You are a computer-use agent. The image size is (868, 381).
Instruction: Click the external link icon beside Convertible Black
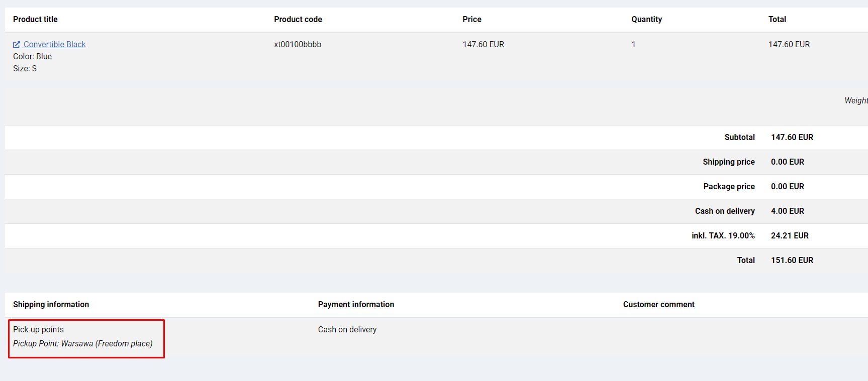(17, 45)
